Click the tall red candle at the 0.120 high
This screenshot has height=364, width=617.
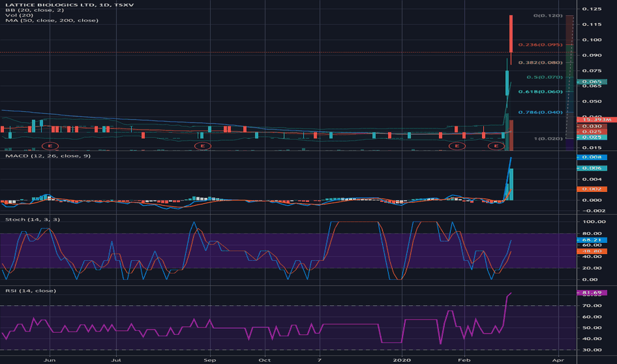511,34
